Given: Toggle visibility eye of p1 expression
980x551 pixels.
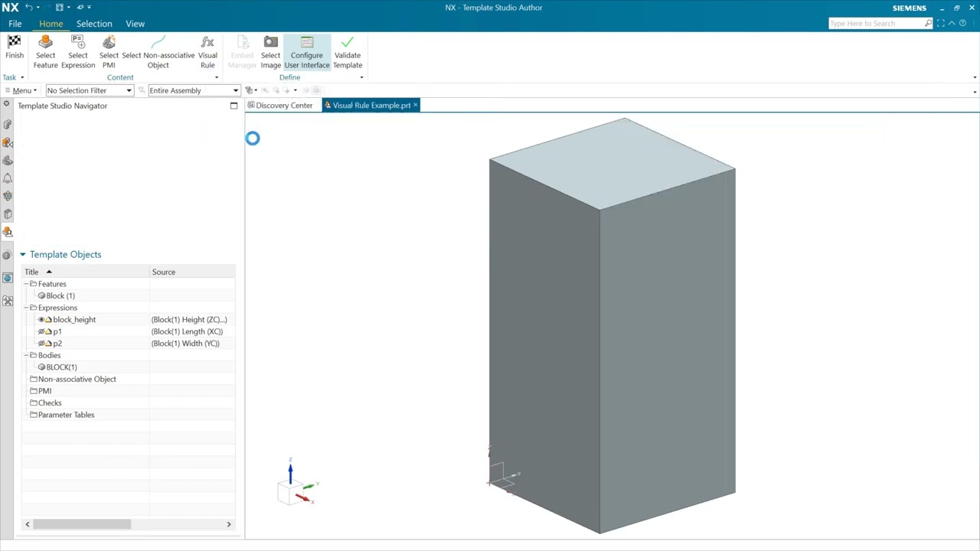Looking at the screenshot, I should click(41, 331).
